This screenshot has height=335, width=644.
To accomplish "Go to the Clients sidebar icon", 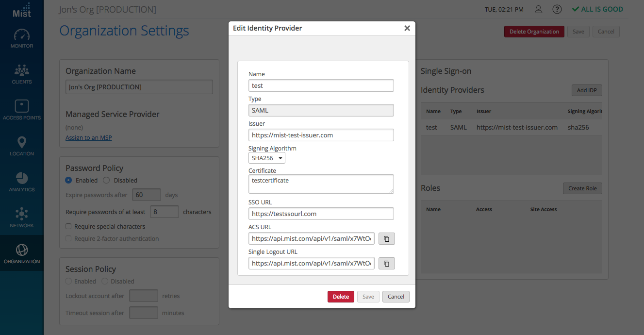I will [x=22, y=74].
